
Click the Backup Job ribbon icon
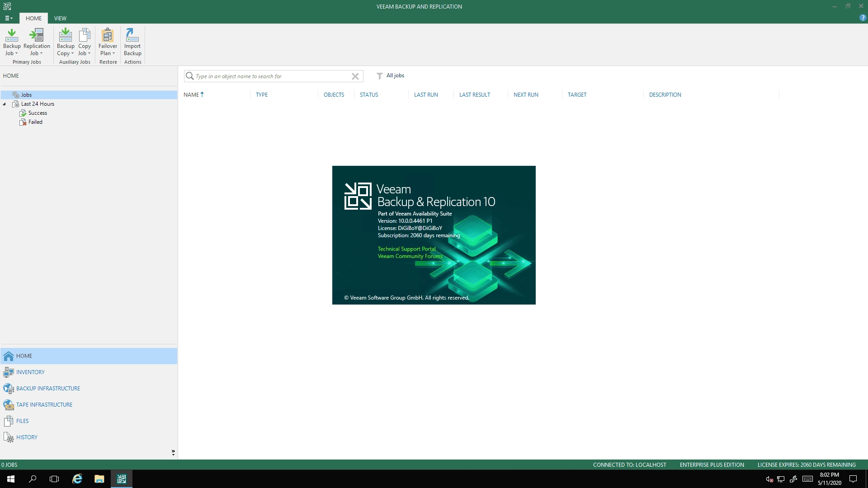click(x=12, y=35)
